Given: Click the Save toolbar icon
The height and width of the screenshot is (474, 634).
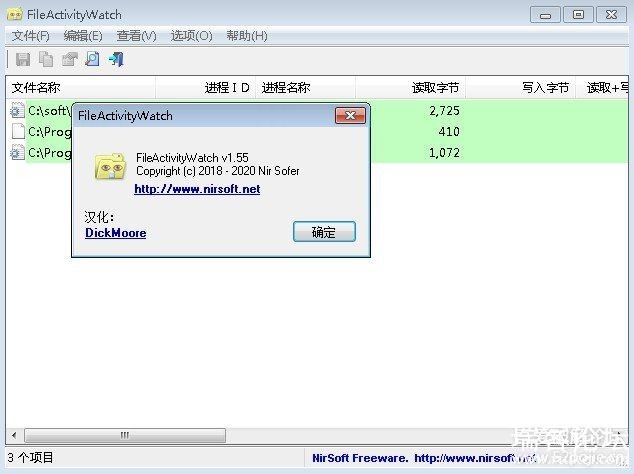Looking at the screenshot, I should (x=23, y=59).
